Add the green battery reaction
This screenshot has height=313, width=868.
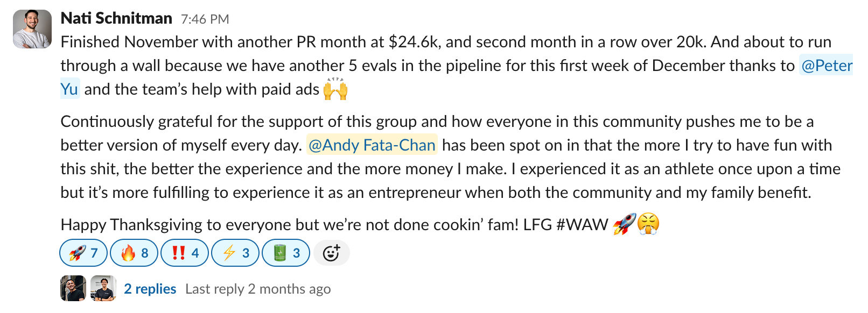286,253
